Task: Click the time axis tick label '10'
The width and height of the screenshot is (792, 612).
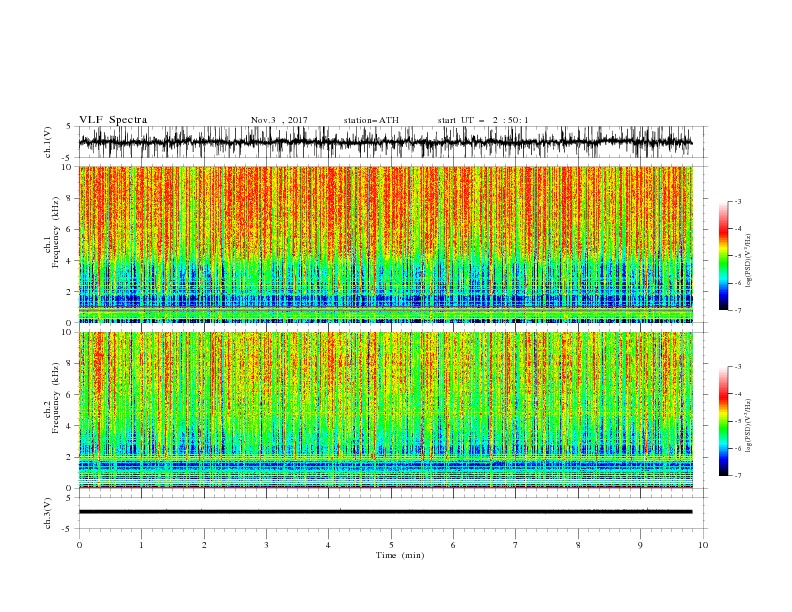Action: [x=703, y=545]
